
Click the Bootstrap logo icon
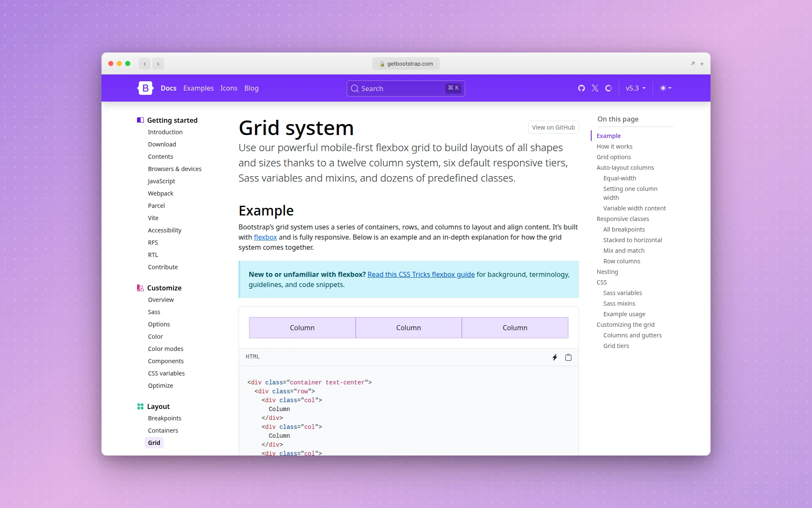pos(145,88)
